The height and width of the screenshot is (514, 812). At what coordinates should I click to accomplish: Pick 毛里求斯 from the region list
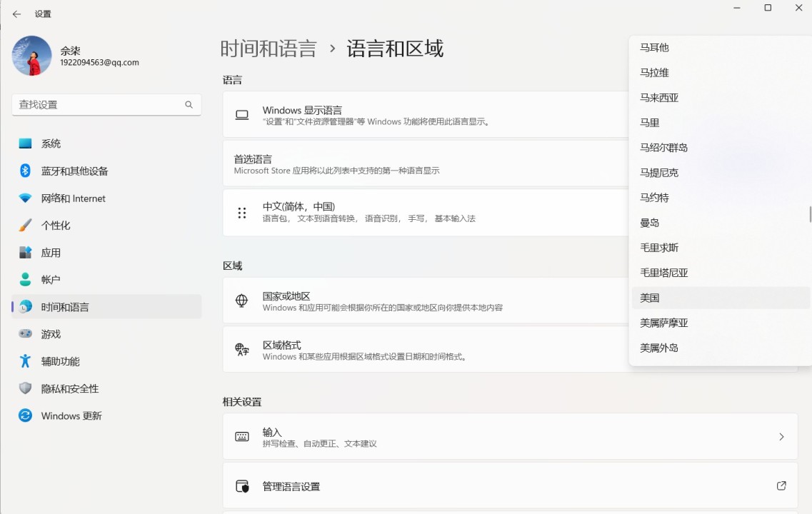tap(720, 248)
